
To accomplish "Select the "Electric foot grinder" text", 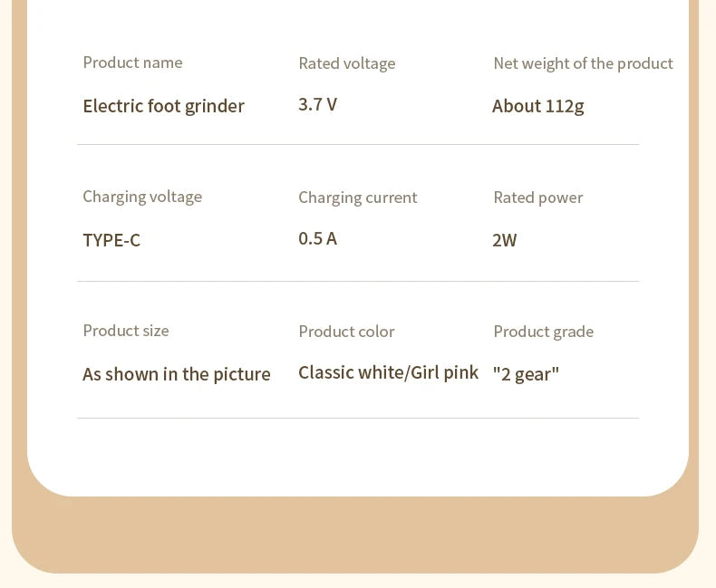I will (x=163, y=106).
